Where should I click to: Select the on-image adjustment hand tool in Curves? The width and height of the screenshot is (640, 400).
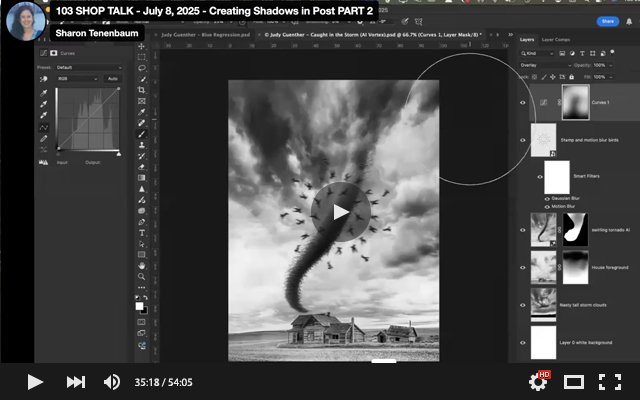tap(44, 79)
